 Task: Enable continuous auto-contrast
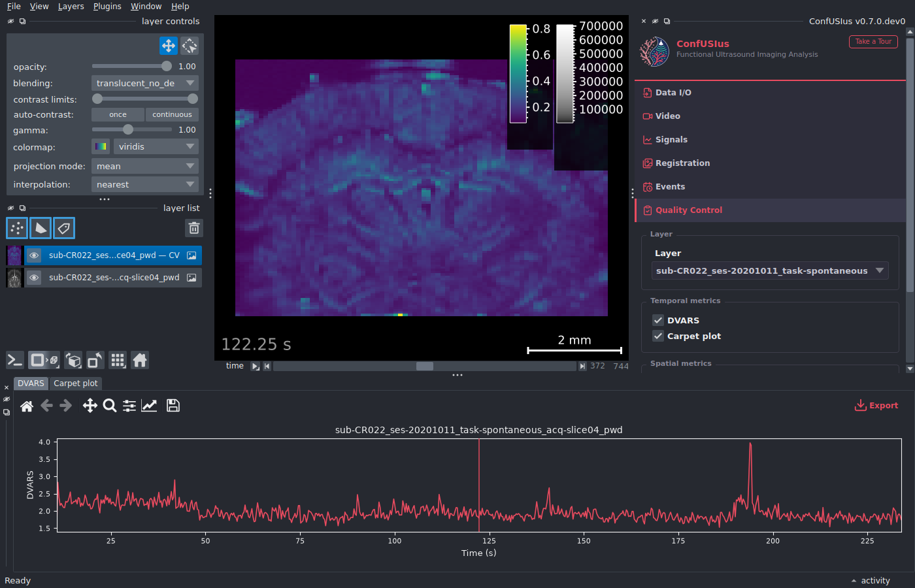pyautogui.click(x=172, y=115)
